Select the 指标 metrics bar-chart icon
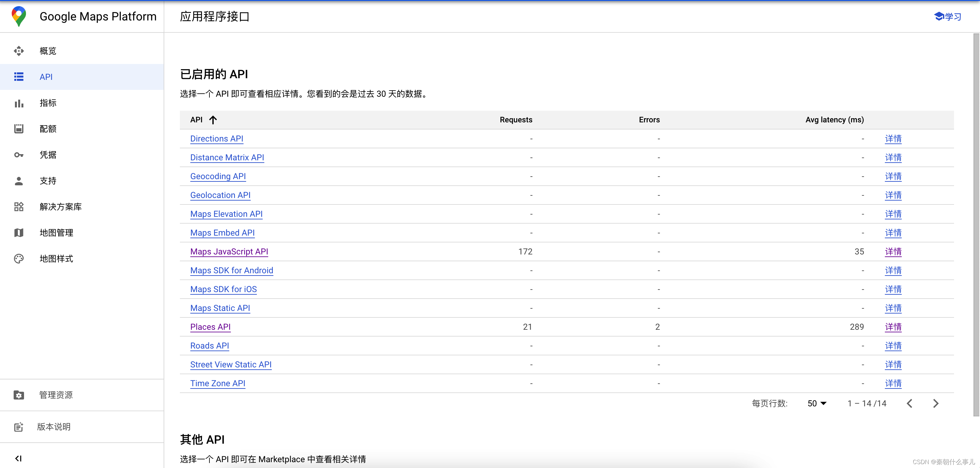Screen dimensions: 980x468 tap(19, 103)
